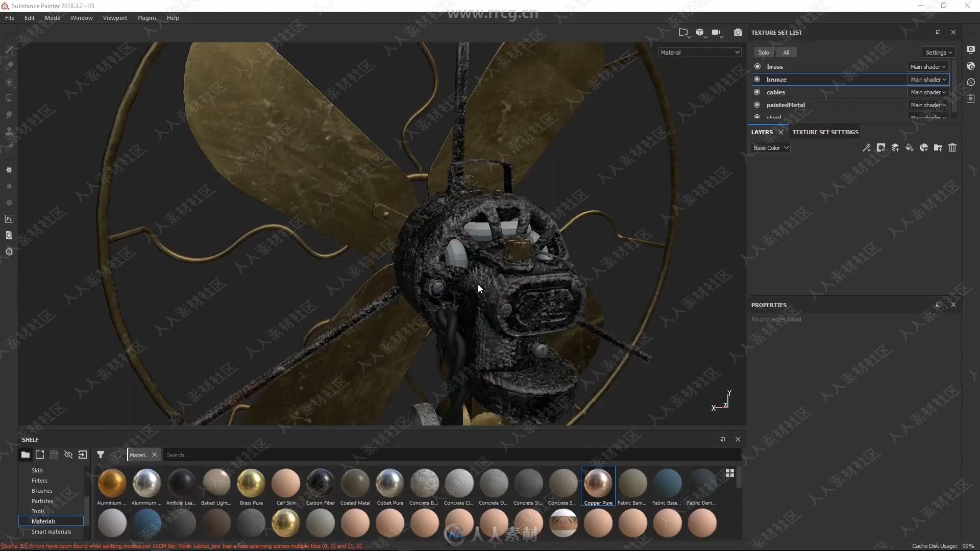
Task: Click the Settings button in Texture Set List
Action: pos(938,52)
